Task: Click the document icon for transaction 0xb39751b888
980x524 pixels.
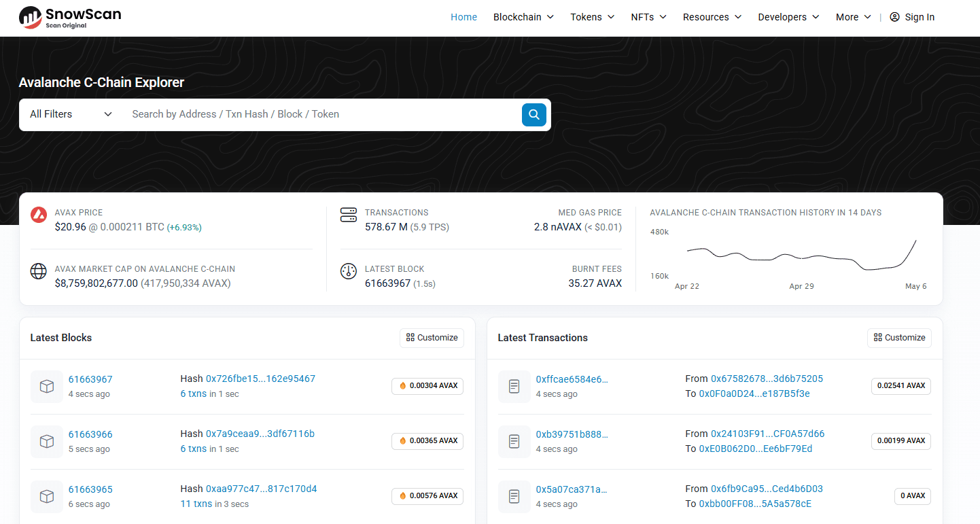Action: pyautogui.click(x=514, y=441)
